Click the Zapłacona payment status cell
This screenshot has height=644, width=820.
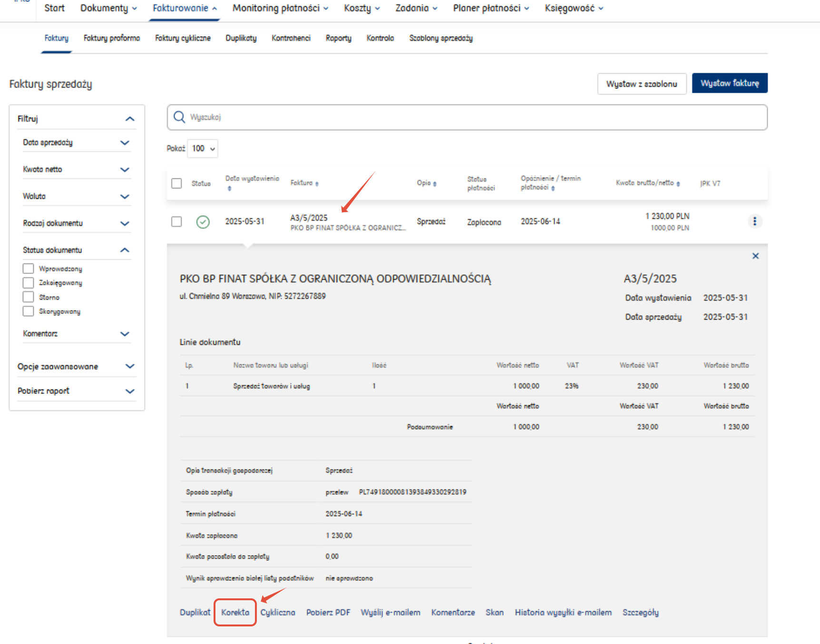point(484,222)
